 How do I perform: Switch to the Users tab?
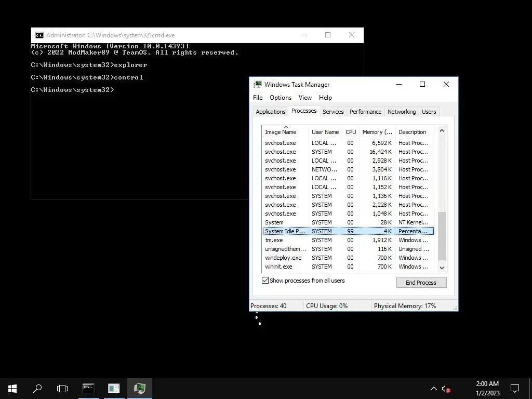[429, 112]
